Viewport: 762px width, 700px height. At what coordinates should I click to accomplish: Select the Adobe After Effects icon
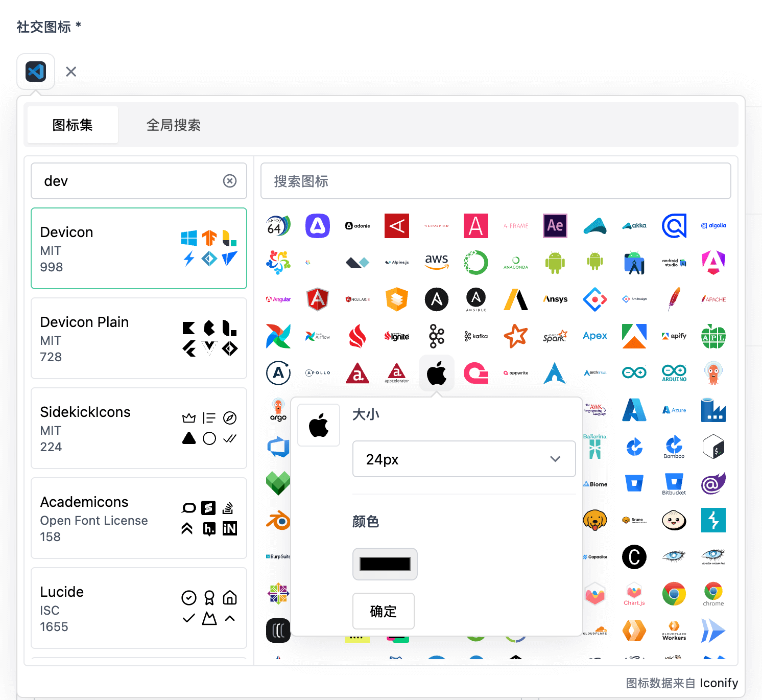(x=555, y=225)
